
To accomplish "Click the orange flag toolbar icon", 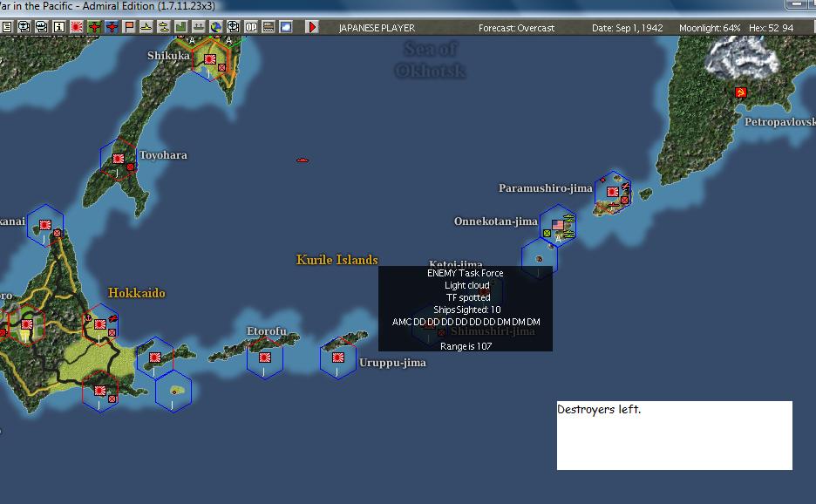I will (128, 27).
